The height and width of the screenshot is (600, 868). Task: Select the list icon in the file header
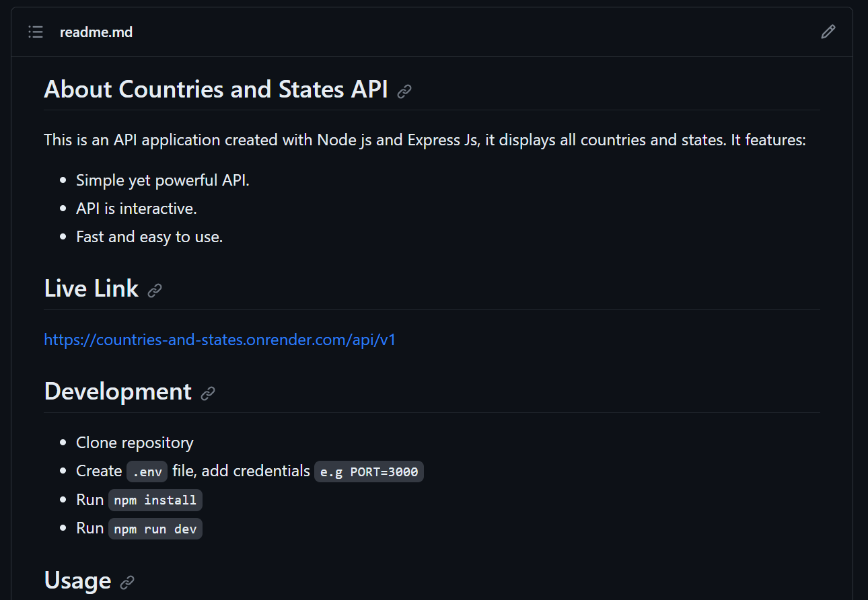coord(35,32)
